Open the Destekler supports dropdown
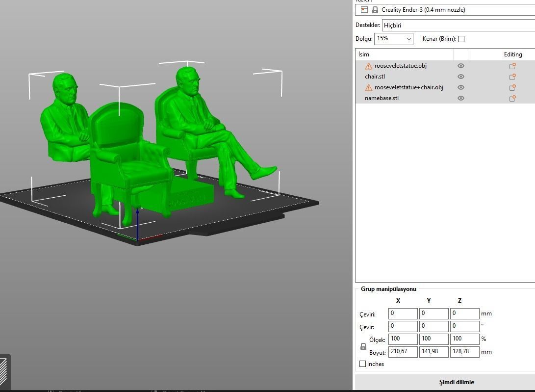535x392 pixels. point(458,26)
